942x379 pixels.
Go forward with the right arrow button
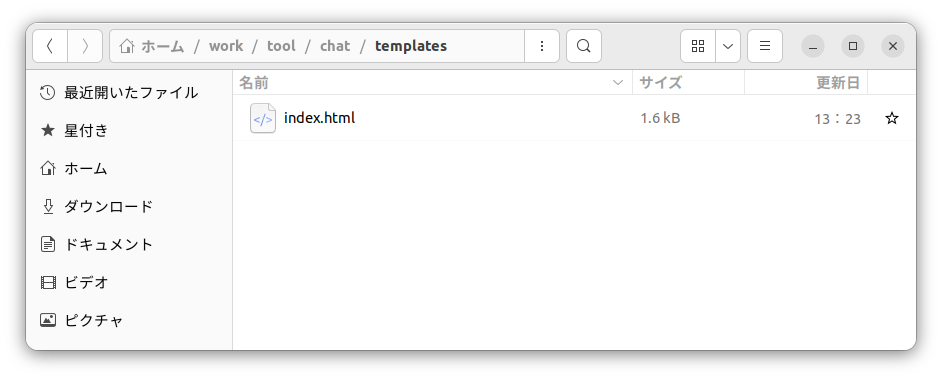click(x=85, y=46)
